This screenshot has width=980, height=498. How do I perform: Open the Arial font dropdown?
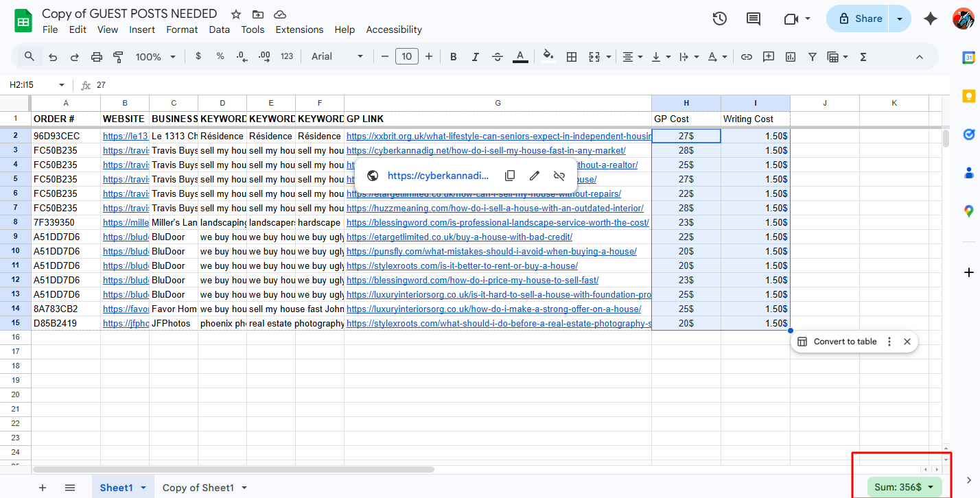coord(337,57)
